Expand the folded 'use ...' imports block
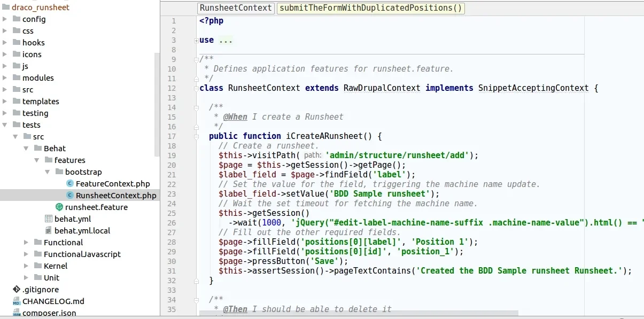Image resolution: width=644 pixels, height=319 pixels. [196, 40]
